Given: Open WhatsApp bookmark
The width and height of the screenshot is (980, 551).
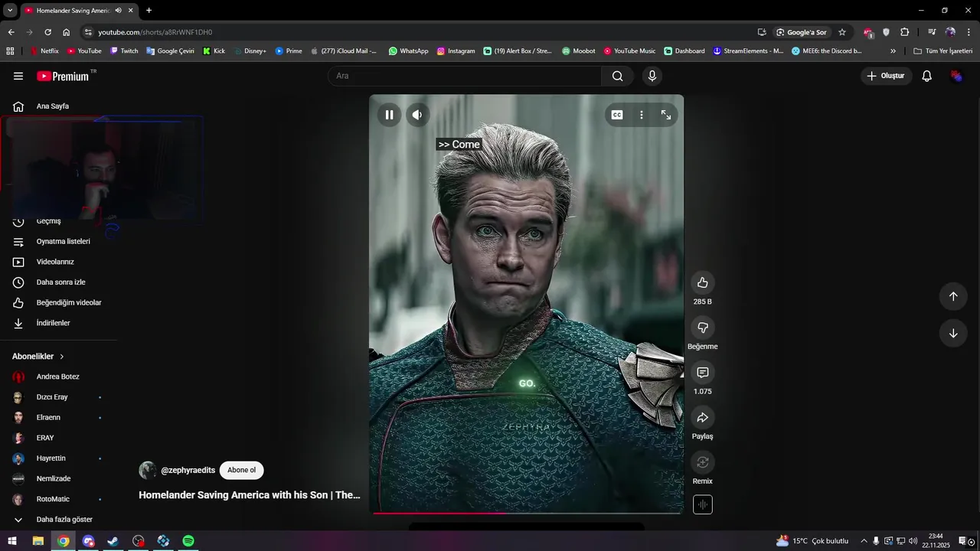Looking at the screenshot, I should [x=408, y=51].
